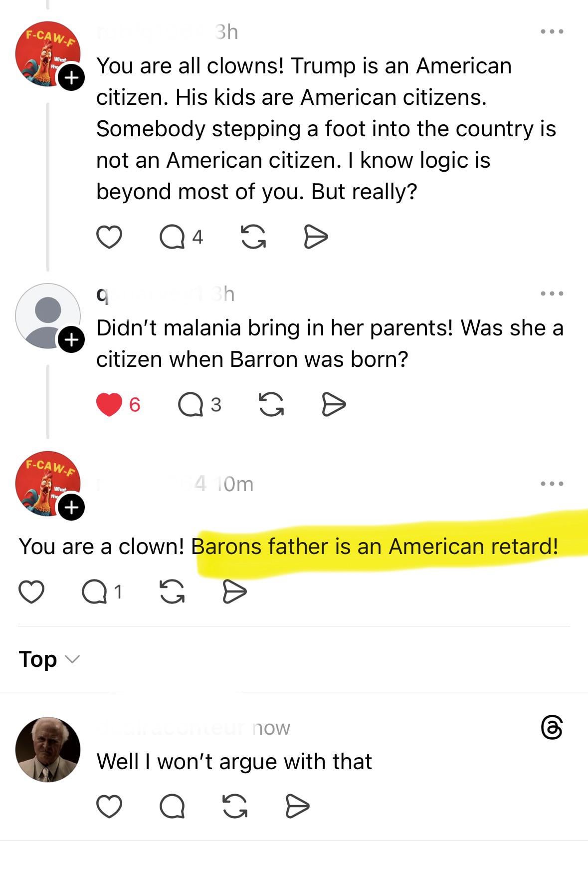588x869 pixels.
Task: Expand the Top sort dropdown
Action: pos(49,659)
